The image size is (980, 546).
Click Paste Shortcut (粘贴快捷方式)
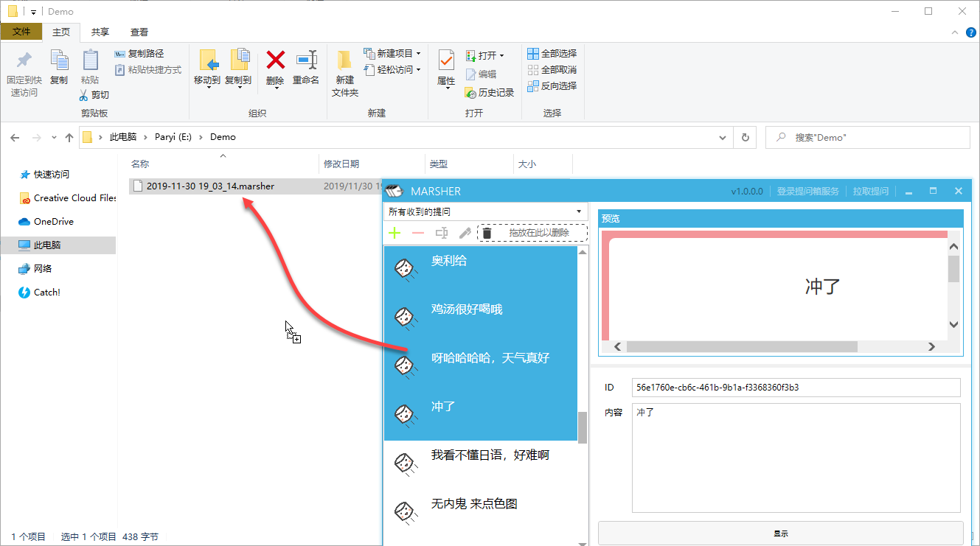(x=148, y=70)
